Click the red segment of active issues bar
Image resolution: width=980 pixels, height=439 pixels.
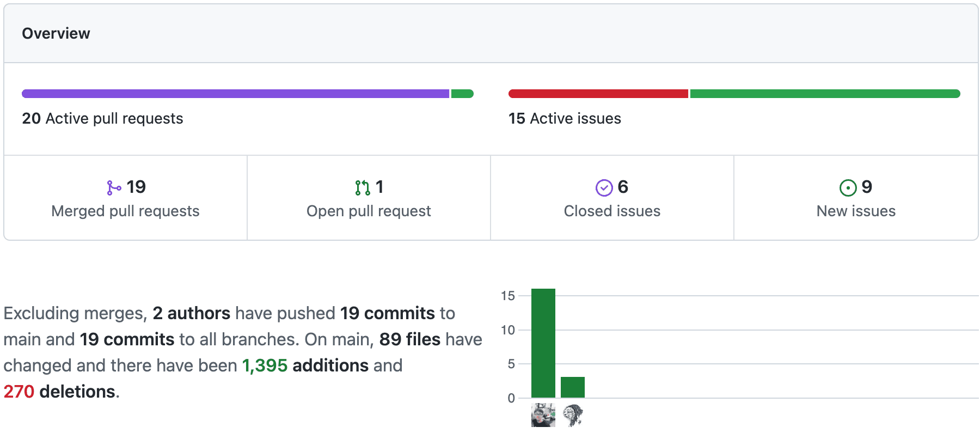[x=598, y=94]
